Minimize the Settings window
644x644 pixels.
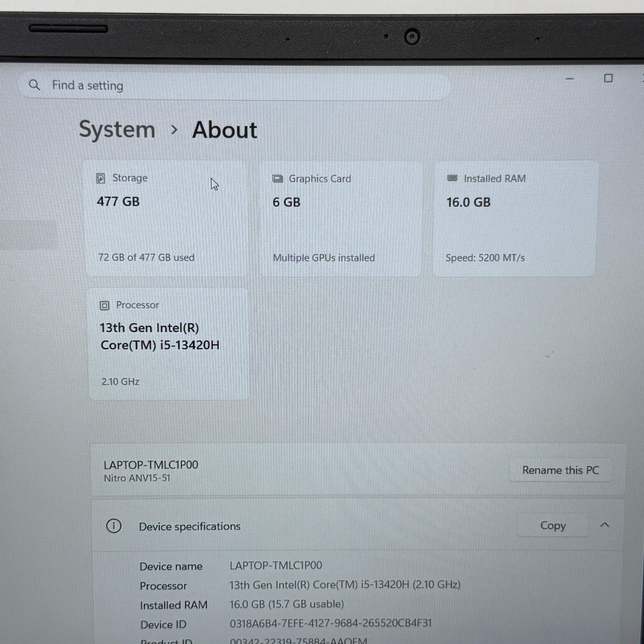coord(569,79)
